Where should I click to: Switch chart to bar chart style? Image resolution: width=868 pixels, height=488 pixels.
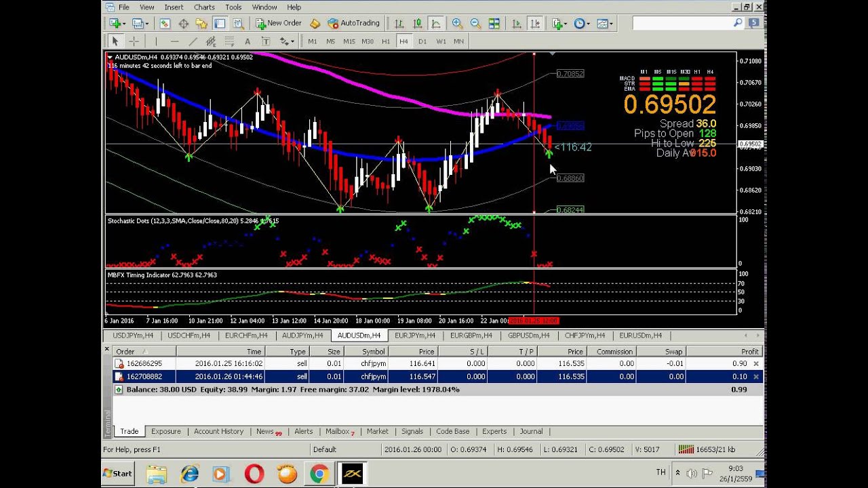point(399,23)
